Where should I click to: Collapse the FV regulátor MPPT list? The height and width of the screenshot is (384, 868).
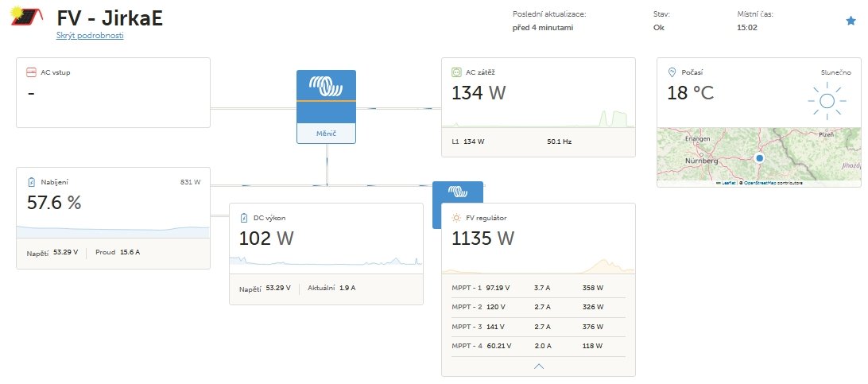click(539, 366)
